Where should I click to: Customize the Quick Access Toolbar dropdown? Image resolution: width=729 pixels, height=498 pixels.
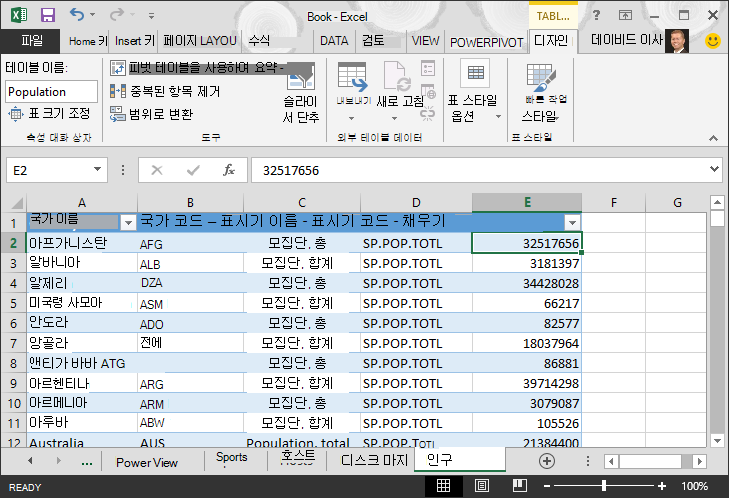[x=151, y=16]
